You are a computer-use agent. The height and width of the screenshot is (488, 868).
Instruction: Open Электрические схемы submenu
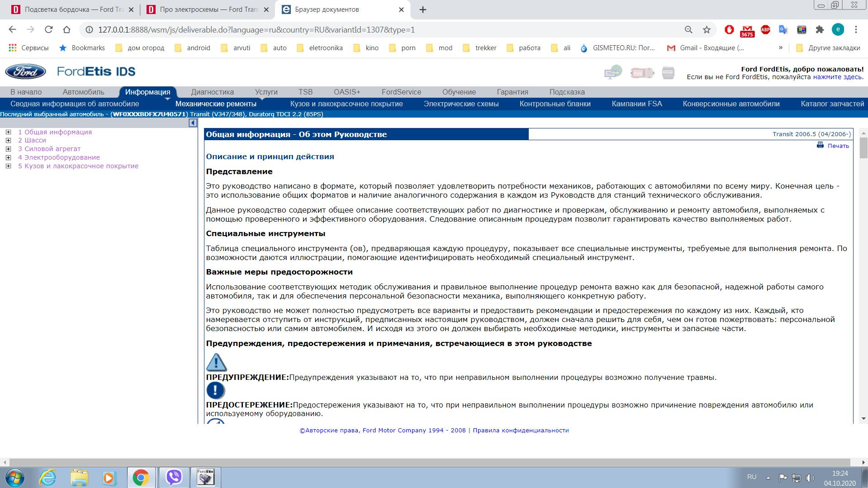[x=461, y=104]
